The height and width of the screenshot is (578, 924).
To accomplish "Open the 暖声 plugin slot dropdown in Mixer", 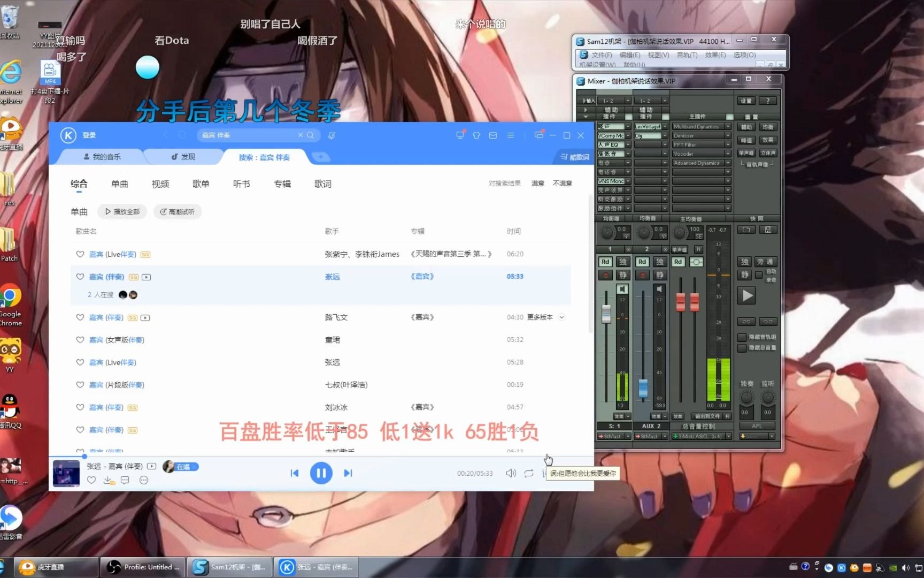I will pyautogui.click(x=628, y=127).
